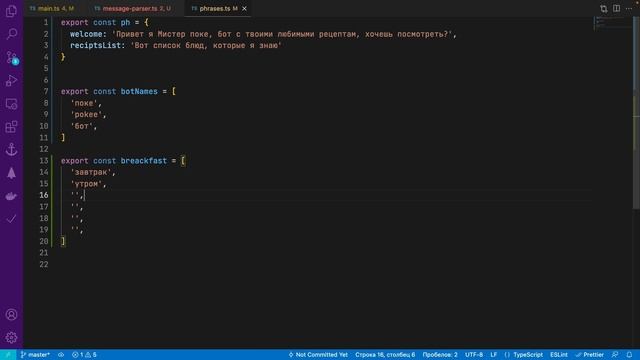Click the empty string on line 18
The height and width of the screenshot is (360, 640).
click(x=76, y=218)
